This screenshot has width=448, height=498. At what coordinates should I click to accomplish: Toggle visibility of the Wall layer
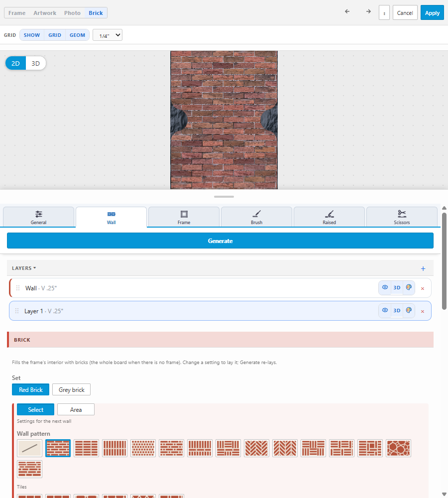click(x=385, y=287)
